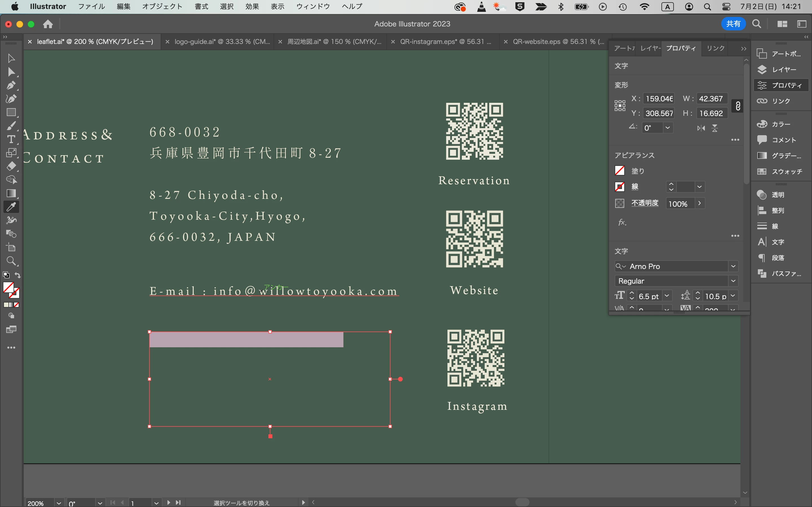Select the Pen tool
Image resolution: width=812 pixels, height=507 pixels.
(11, 85)
